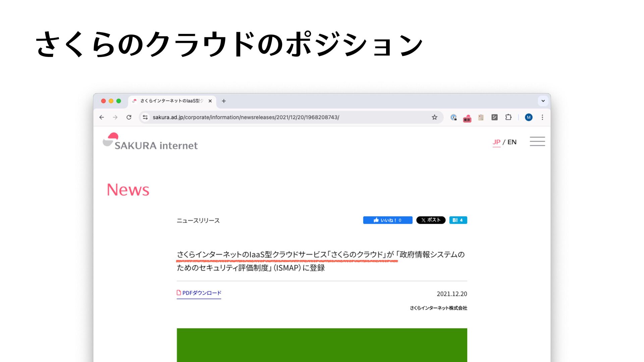Select the さくらインターネットのIaaS型 tab
The width and height of the screenshot is (644, 362).
point(171,101)
